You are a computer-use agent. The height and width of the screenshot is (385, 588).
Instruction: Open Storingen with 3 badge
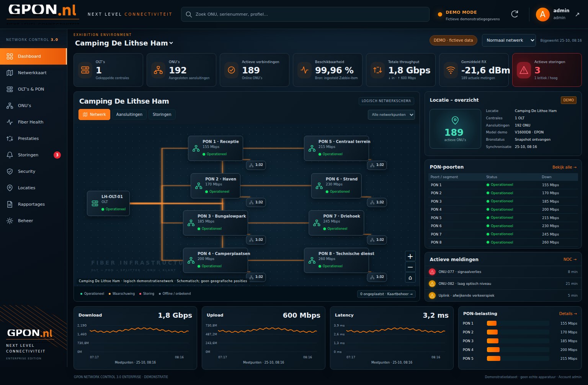tap(33, 155)
